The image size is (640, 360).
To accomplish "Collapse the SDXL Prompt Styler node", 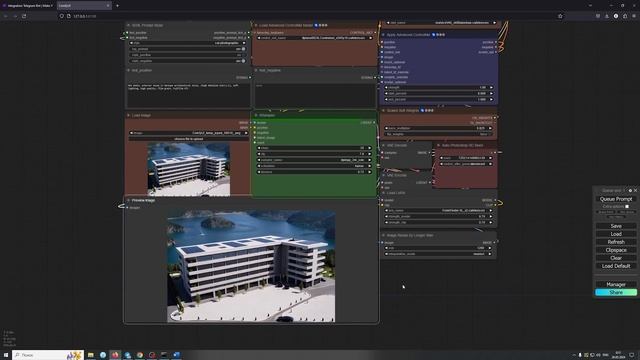I will point(128,25).
